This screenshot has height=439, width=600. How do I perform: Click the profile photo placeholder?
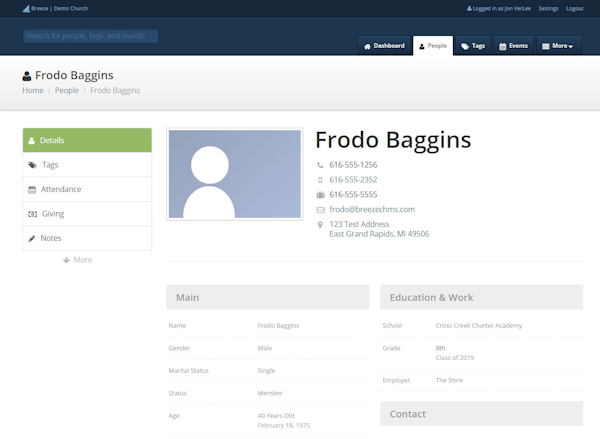coord(235,174)
